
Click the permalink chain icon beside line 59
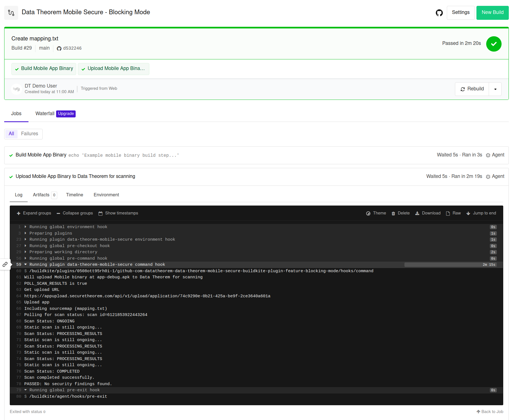pyautogui.click(x=5, y=264)
